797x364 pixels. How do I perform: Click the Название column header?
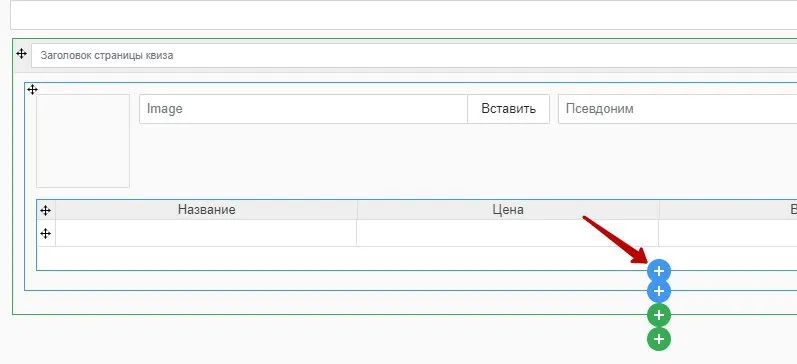206,209
